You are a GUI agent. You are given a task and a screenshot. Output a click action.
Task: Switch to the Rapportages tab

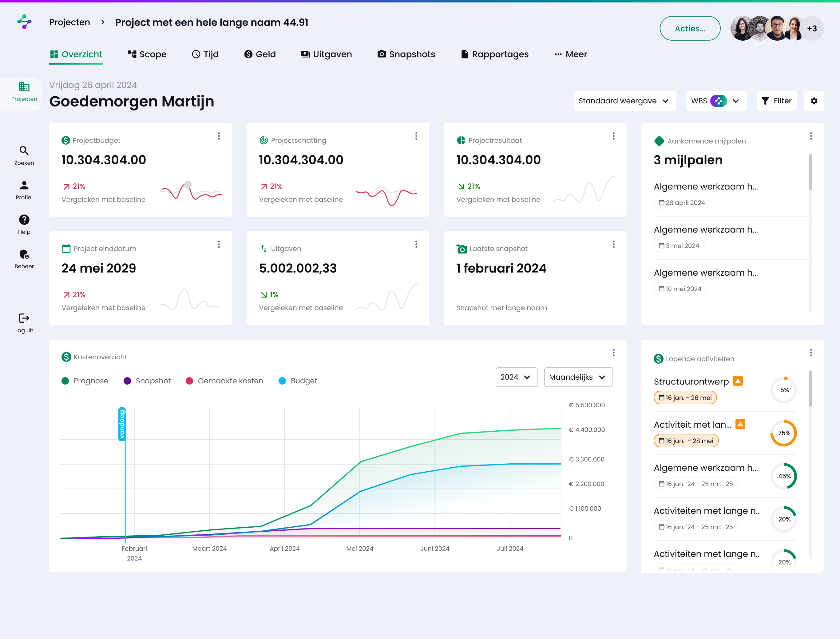pos(494,54)
